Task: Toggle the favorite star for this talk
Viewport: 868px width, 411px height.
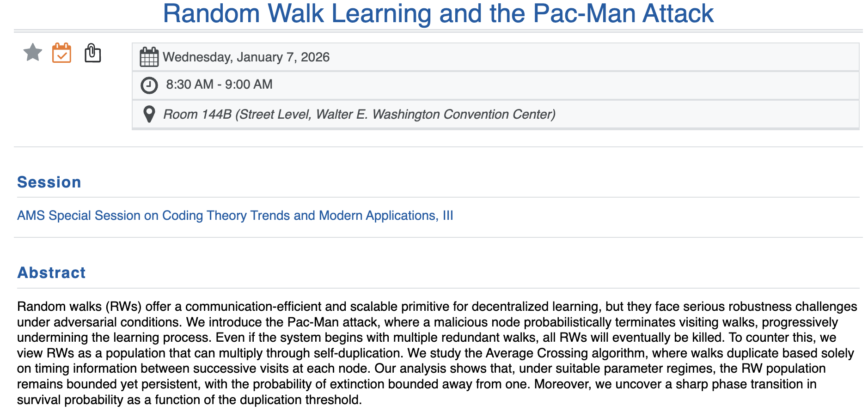Action: (33, 53)
